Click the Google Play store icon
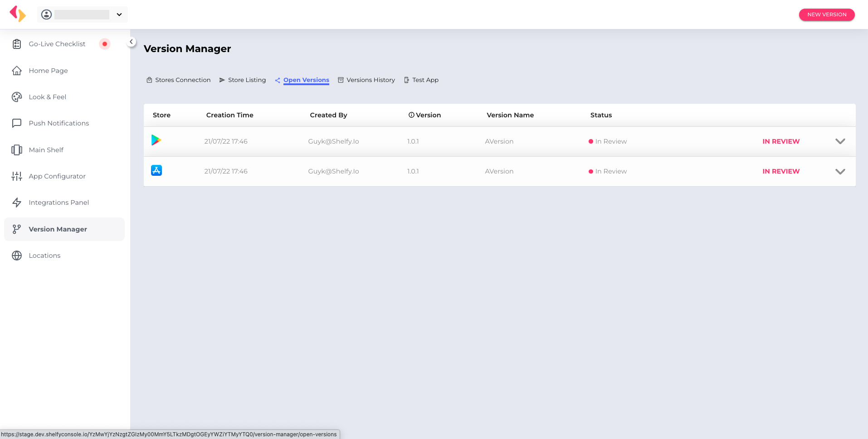868x439 pixels. 156,140
